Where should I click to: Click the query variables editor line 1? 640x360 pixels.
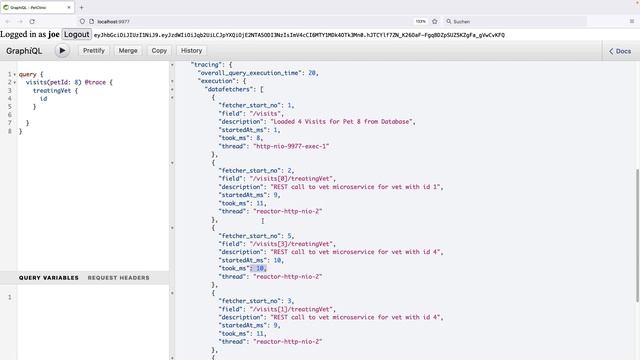tap(93, 297)
